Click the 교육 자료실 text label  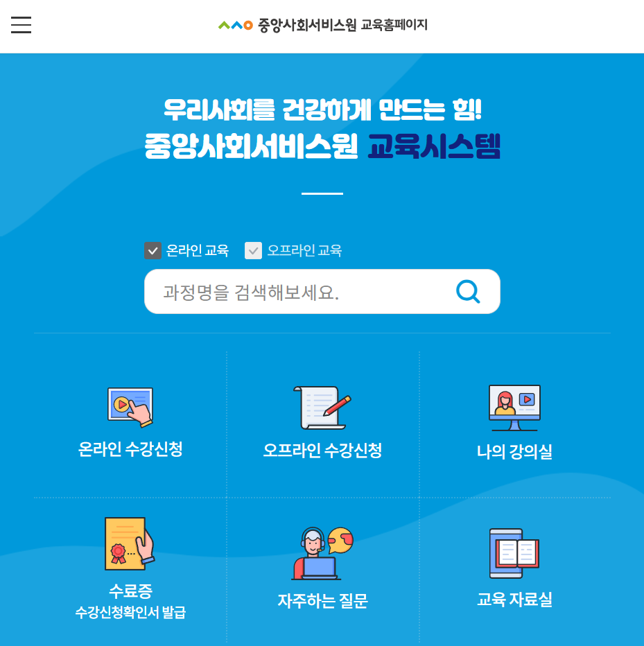[514, 600]
